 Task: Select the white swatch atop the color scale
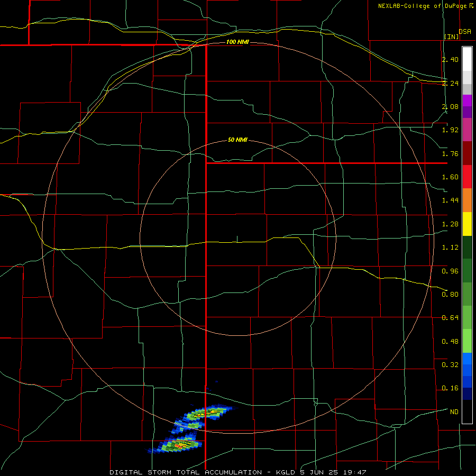click(x=467, y=59)
